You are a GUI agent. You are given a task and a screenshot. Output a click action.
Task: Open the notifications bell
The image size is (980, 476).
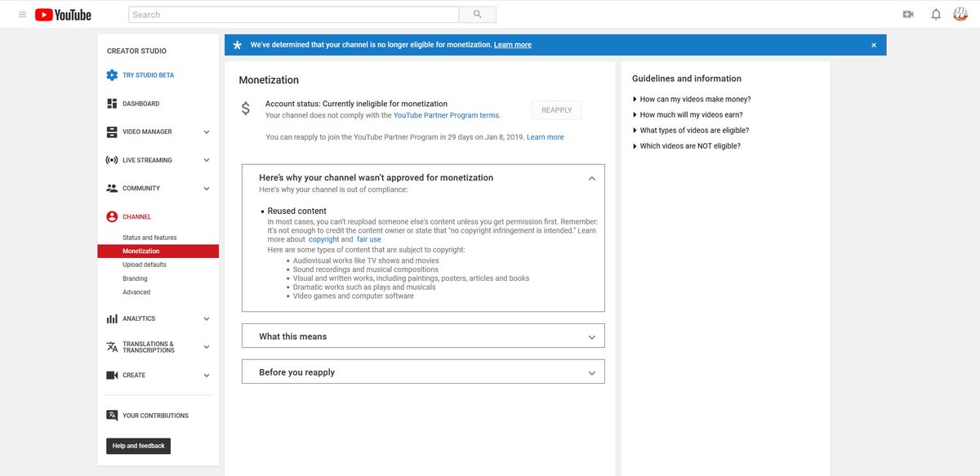pyautogui.click(x=936, y=15)
